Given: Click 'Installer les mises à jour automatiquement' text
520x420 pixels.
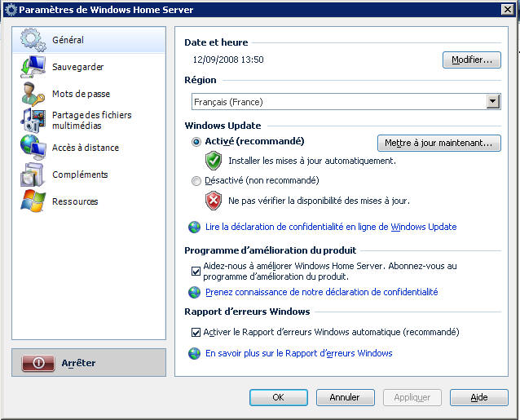Looking at the screenshot, I should pos(312,161).
